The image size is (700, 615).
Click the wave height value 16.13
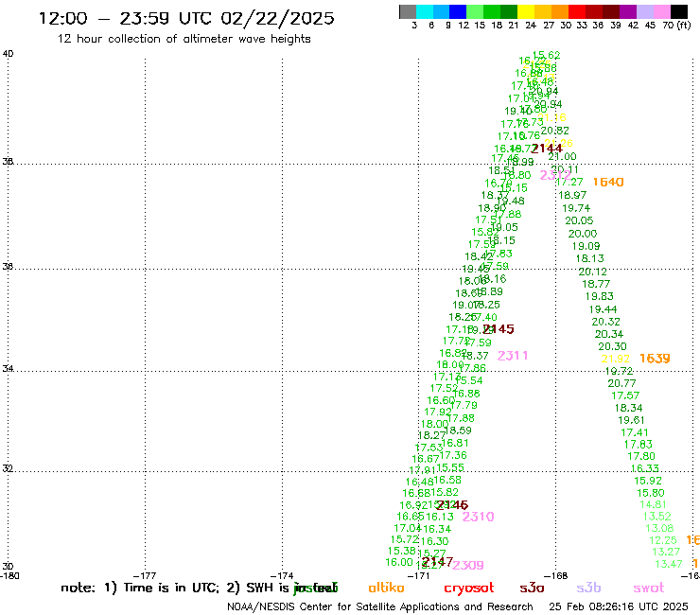(x=440, y=517)
